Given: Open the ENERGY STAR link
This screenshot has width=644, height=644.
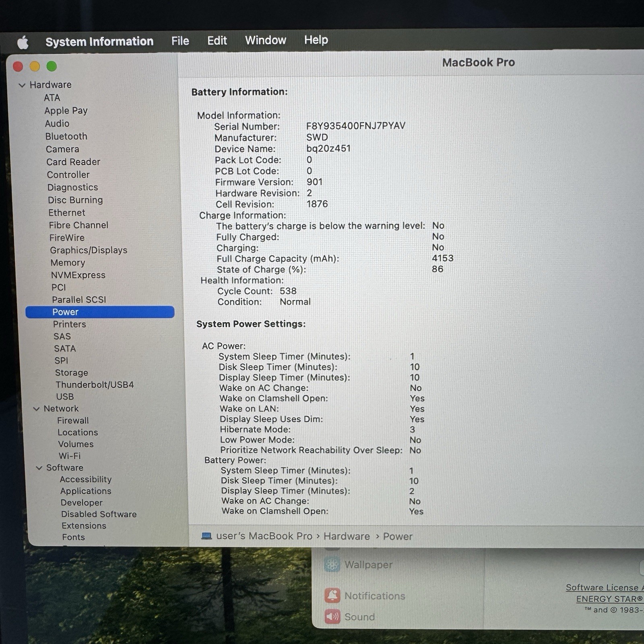Looking at the screenshot, I should 610,599.
